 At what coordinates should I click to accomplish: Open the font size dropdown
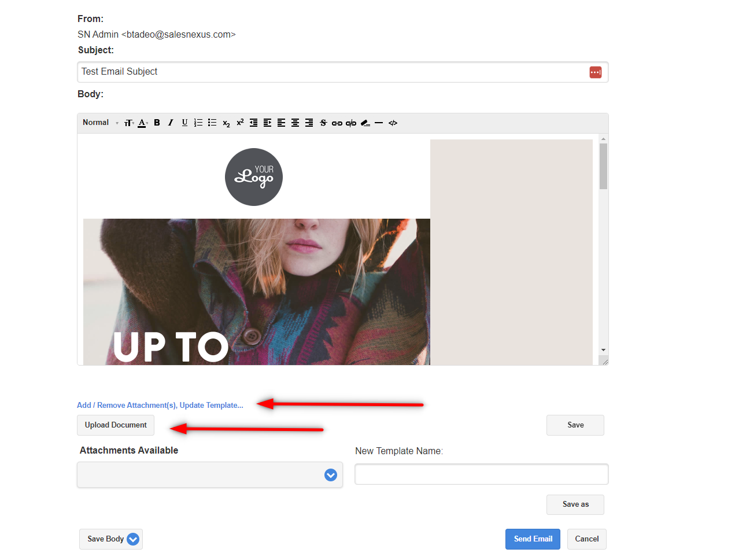(x=129, y=123)
